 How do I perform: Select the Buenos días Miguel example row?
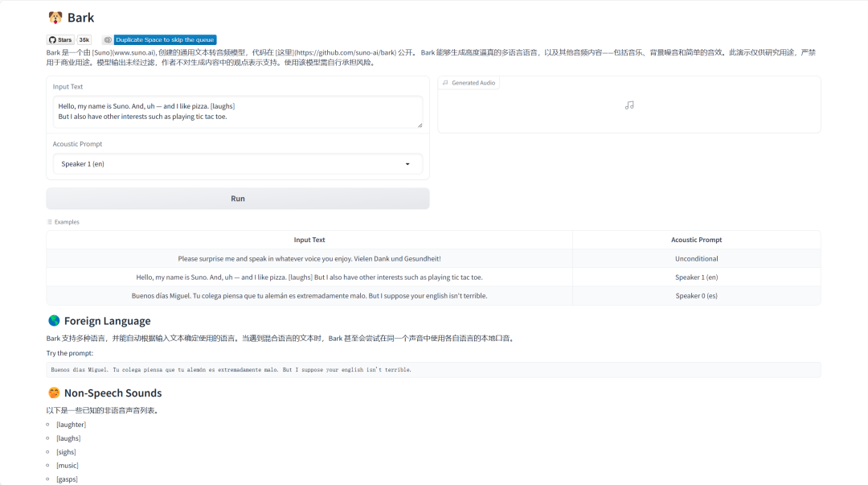pos(309,296)
